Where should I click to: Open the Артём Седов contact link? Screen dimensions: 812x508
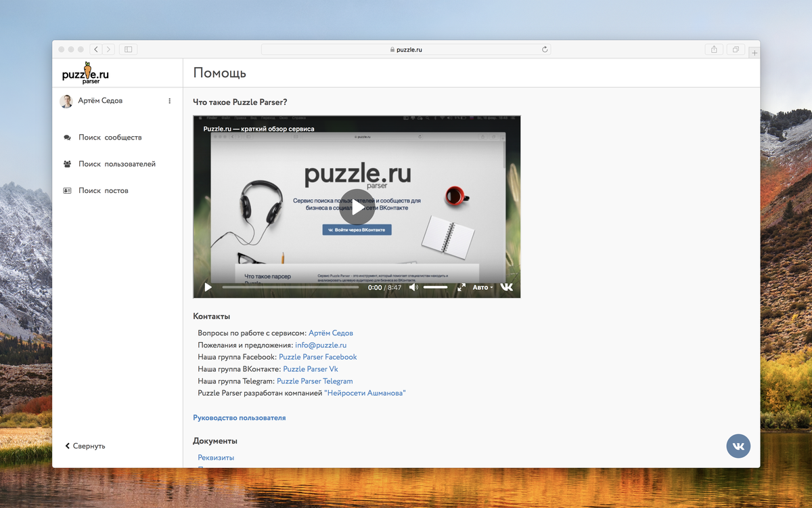[x=331, y=333]
